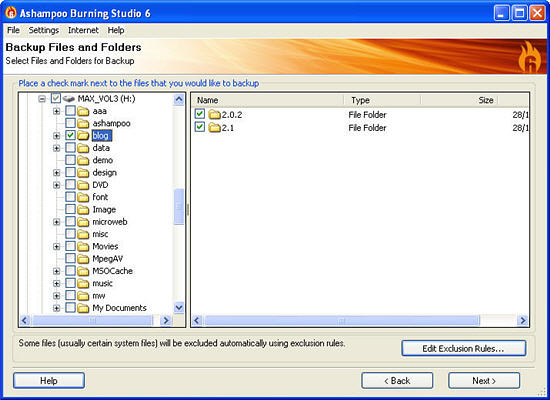This screenshot has height=400, width=550.
Task: Click the aaa folder icon
Action: click(83, 111)
